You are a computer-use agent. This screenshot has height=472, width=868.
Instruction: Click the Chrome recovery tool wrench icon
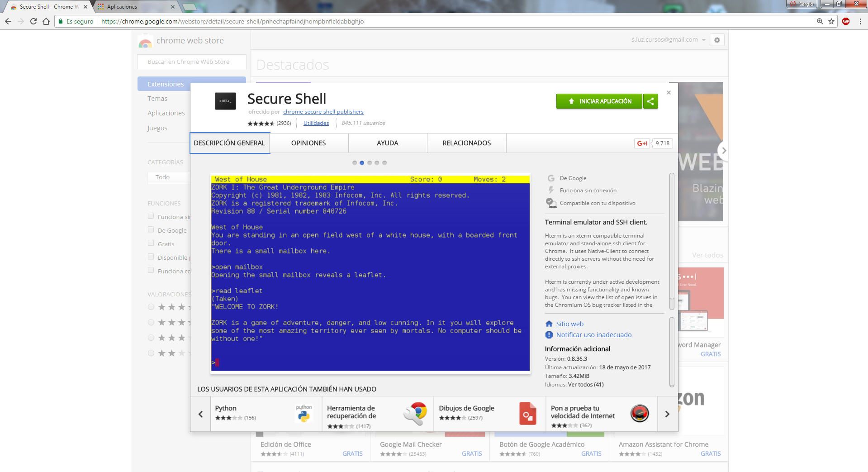coord(416,413)
